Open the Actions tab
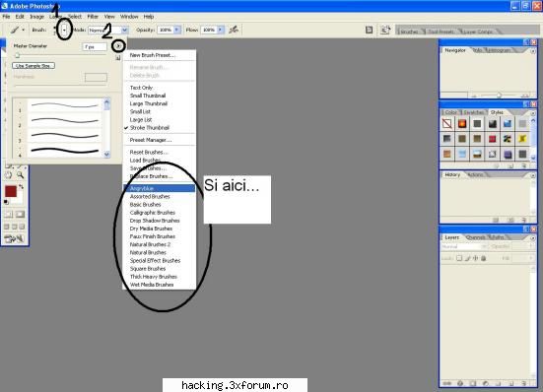Viewport: 543px width, 392px height. tap(475, 174)
